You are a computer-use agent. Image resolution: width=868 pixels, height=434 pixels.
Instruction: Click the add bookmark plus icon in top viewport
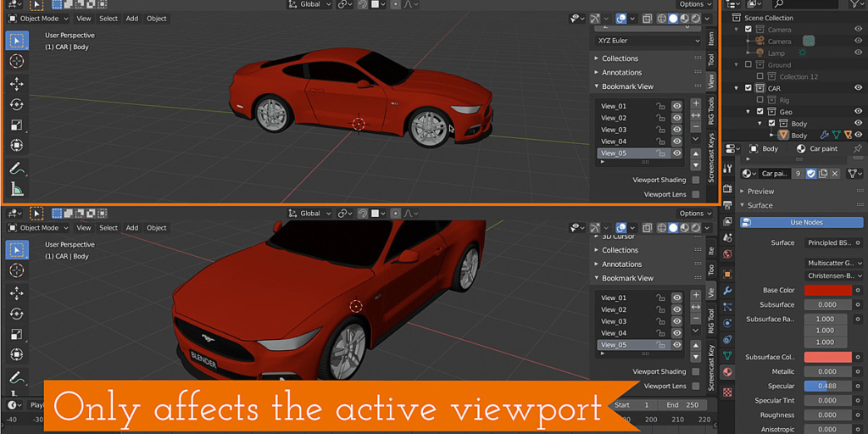(x=696, y=103)
